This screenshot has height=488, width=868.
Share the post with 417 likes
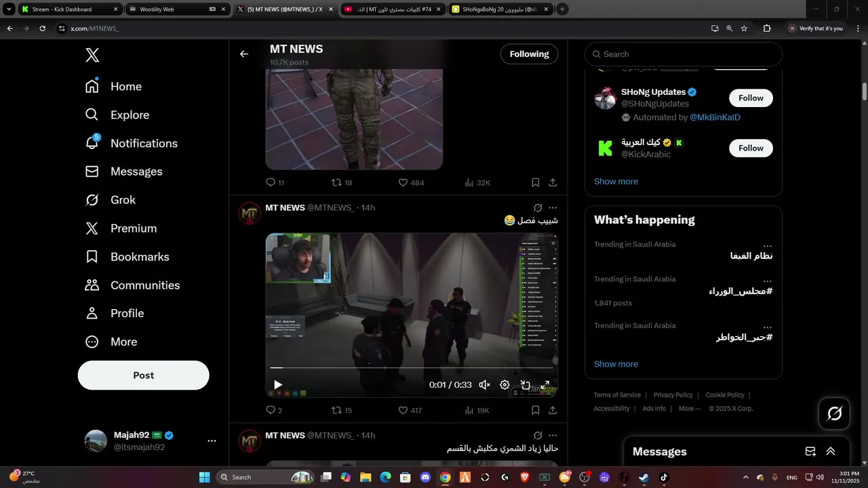click(553, 410)
